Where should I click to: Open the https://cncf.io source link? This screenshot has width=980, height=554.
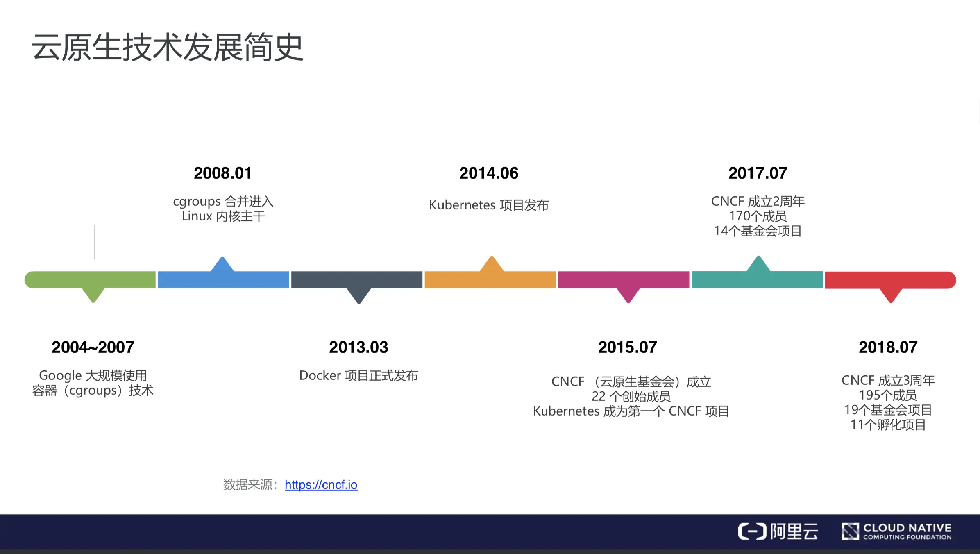(321, 485)
